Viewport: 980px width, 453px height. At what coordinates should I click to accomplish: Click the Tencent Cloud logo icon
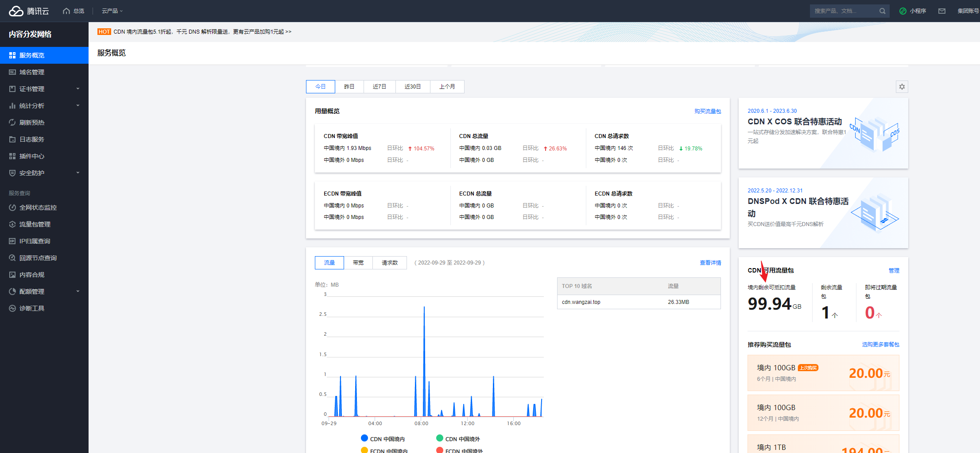coord(16,11)
